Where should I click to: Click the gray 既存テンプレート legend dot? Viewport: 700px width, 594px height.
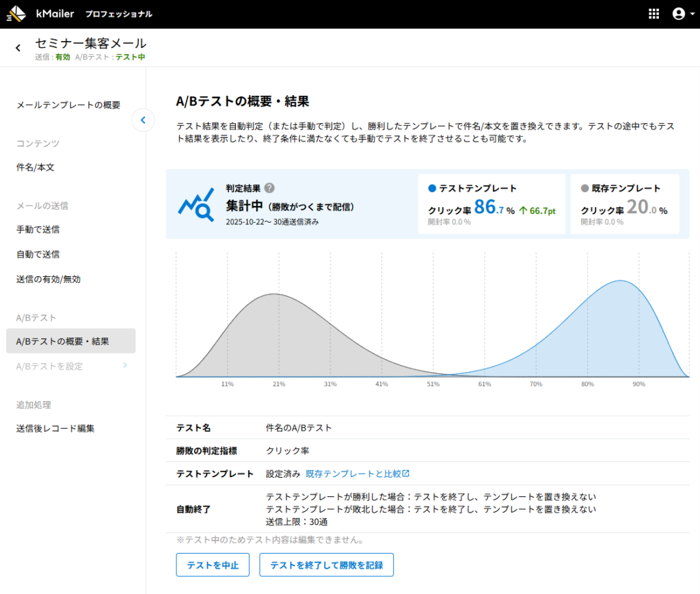(584, 189)
